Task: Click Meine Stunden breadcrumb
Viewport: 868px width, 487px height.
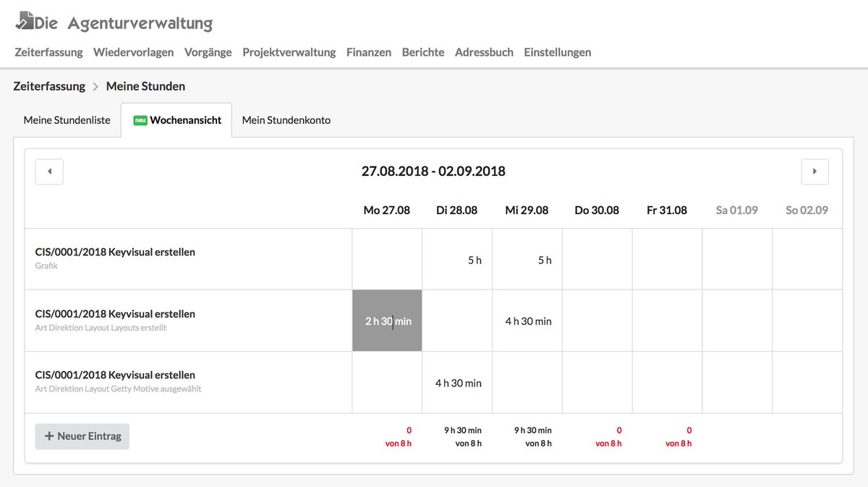Action: click(x=145, y=86)
